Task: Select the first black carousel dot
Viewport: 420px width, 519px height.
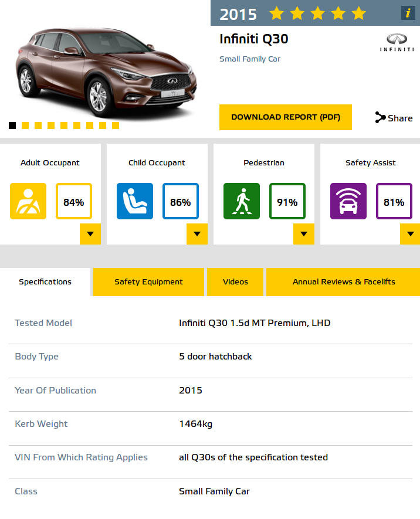Action: click(12, 125)
